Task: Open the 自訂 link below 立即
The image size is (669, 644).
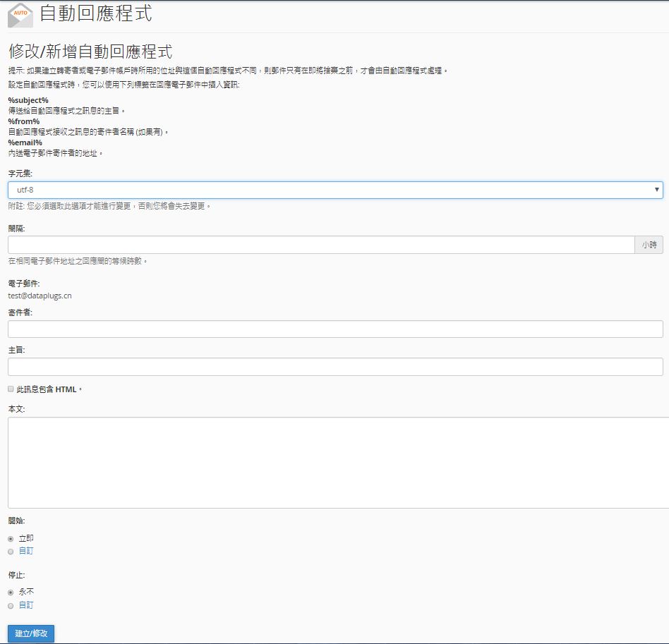Action: tap(26, 551)
